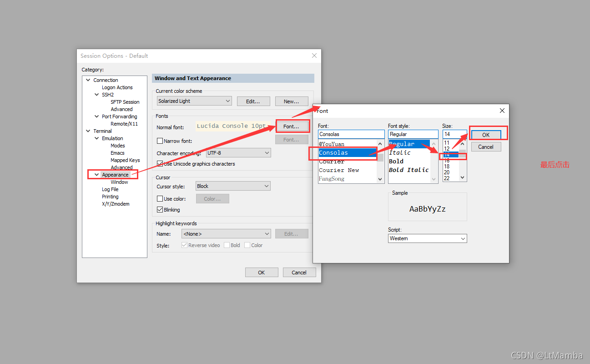Viewport: 590px width, 364px height.
Task: Toggle the Blinking cursor checkbox
Action: pos(160,210)
